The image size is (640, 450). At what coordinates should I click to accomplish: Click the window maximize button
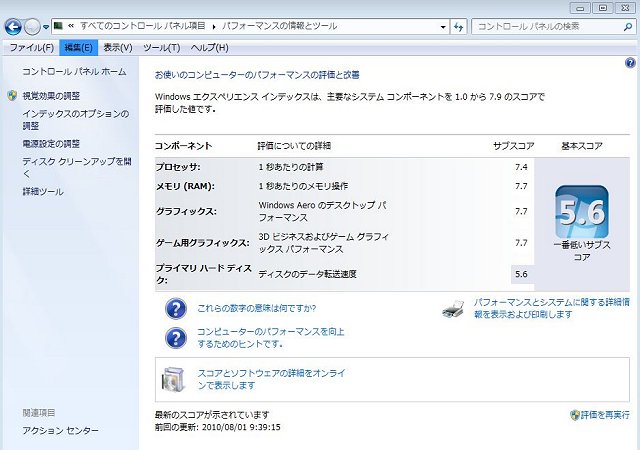click(x=602, y=8)
